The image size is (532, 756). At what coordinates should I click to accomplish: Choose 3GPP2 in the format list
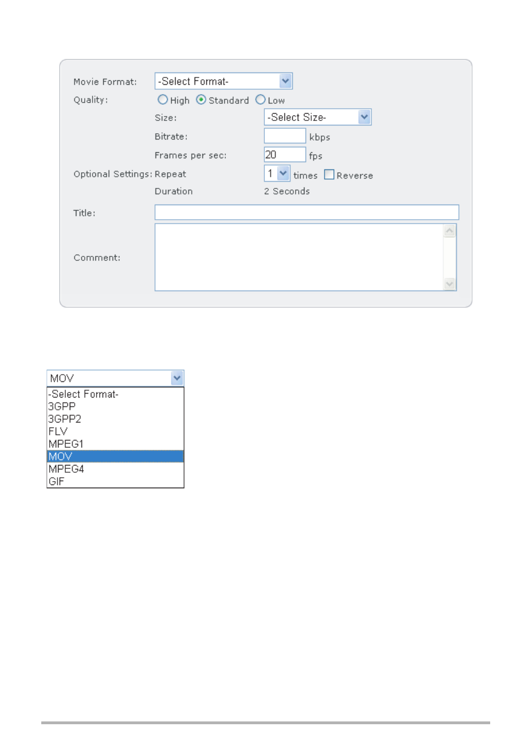pyautogui.click(x=65, y=419)
